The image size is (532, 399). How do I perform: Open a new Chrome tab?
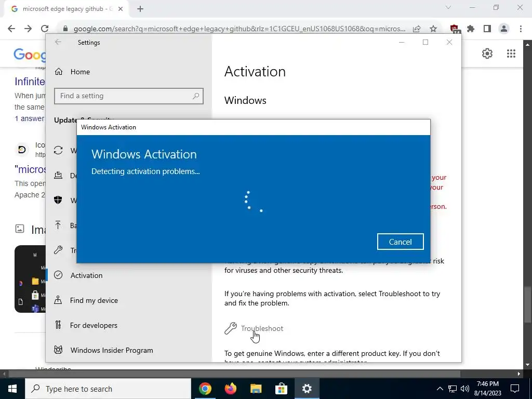[x=140, y=9]
